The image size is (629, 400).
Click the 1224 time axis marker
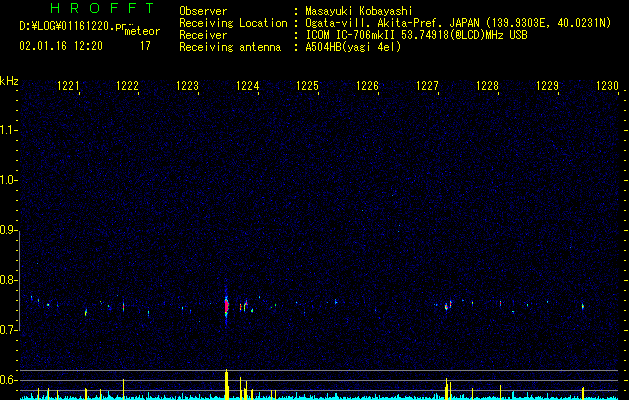click(x=248, y=86)
